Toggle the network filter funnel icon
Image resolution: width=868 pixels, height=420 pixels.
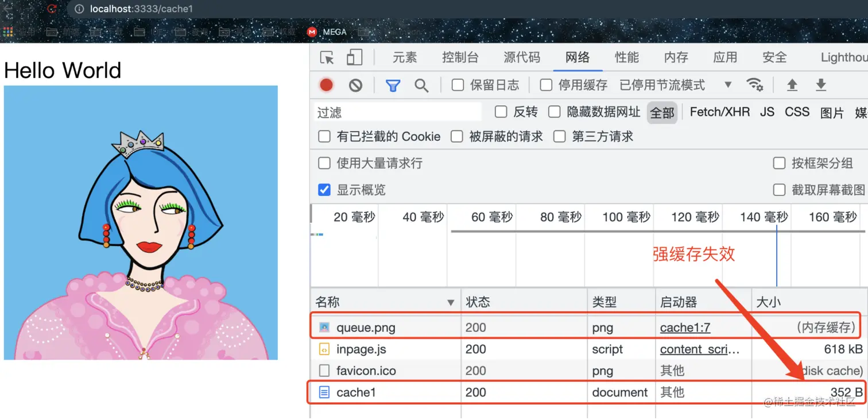click(393, 86)
